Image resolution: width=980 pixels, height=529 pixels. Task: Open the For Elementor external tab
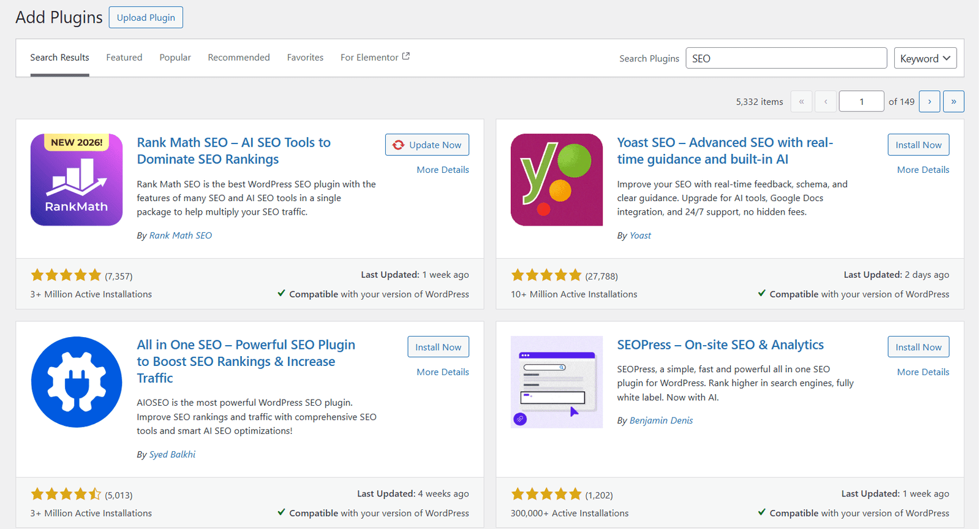tap(375, 58)
